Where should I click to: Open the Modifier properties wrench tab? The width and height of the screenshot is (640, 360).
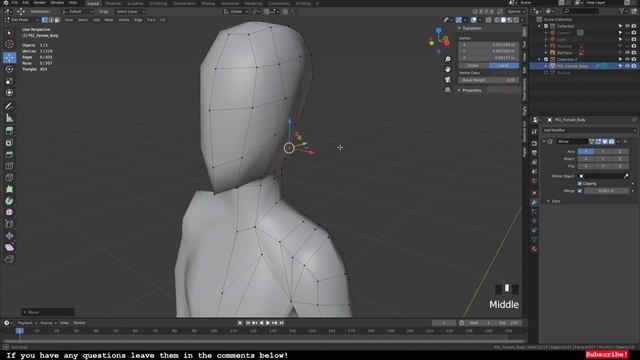click(x=534, y=202)
